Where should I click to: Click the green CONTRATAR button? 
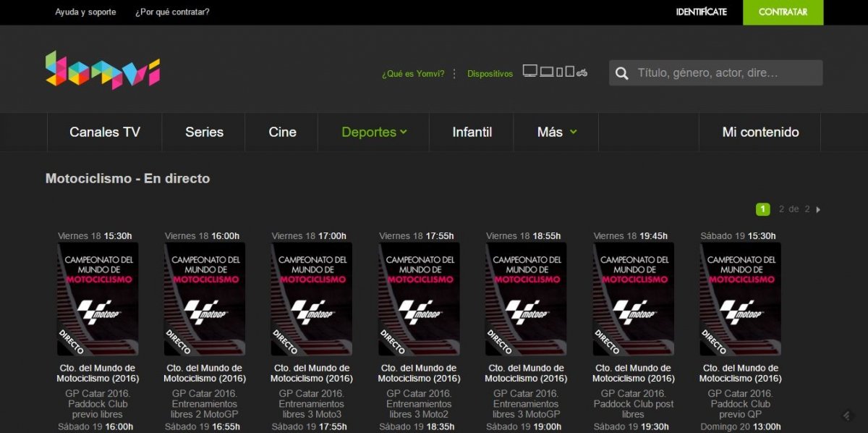point(783,12)
